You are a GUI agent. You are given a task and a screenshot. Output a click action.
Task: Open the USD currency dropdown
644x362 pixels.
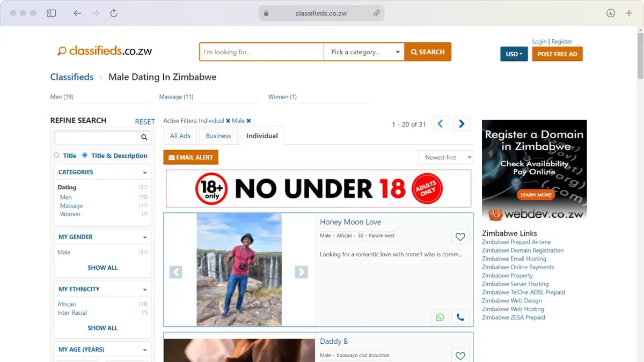point(514,54)
